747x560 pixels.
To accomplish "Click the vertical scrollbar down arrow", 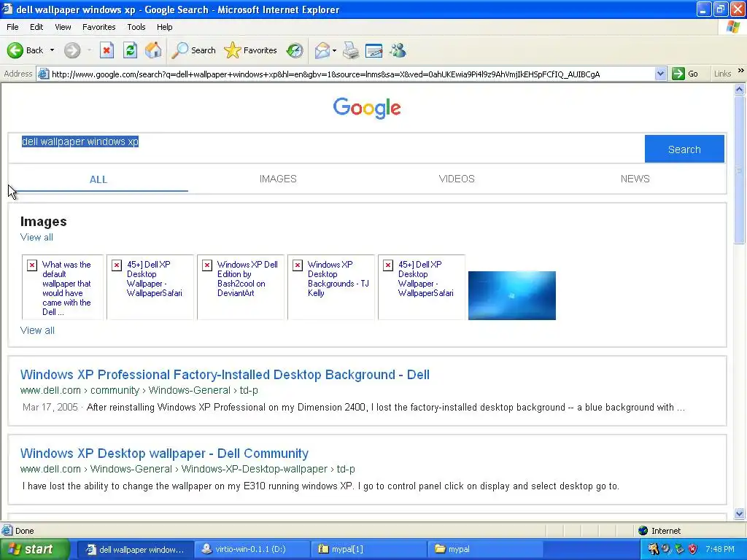I will 740,513.
